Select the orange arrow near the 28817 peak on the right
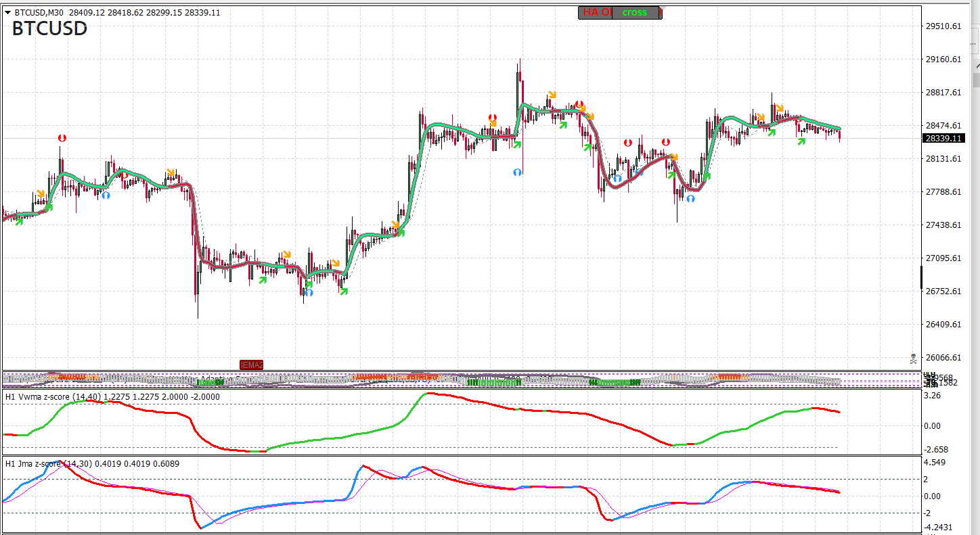 (x=780, y=108)
